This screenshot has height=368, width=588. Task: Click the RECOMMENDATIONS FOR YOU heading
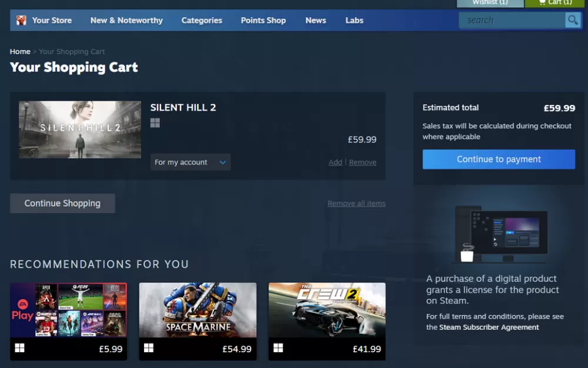99,264
